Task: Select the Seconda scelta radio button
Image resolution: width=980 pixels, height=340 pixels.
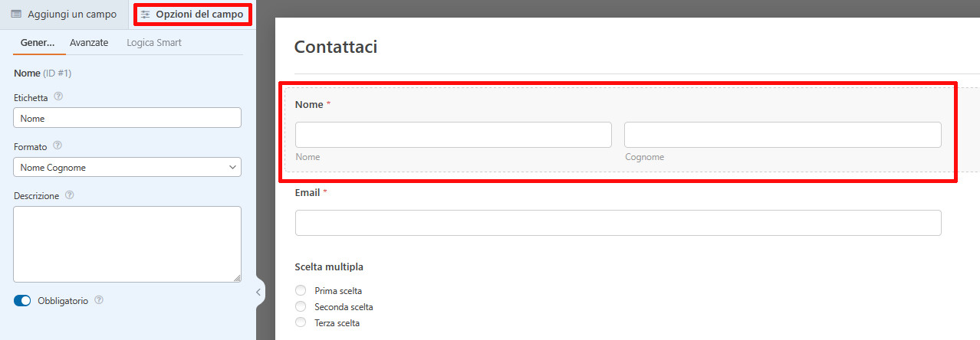Action: pyautogui.click(x=301, y=307)
